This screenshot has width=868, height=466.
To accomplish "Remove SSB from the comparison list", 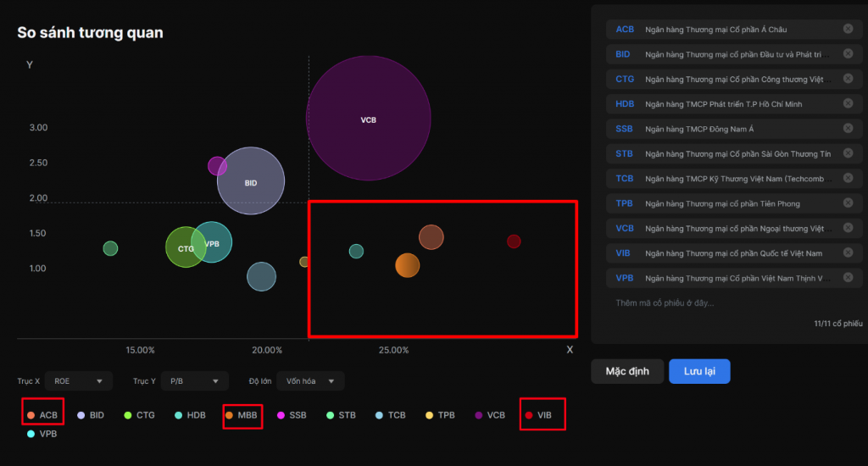I will point(848,129).
